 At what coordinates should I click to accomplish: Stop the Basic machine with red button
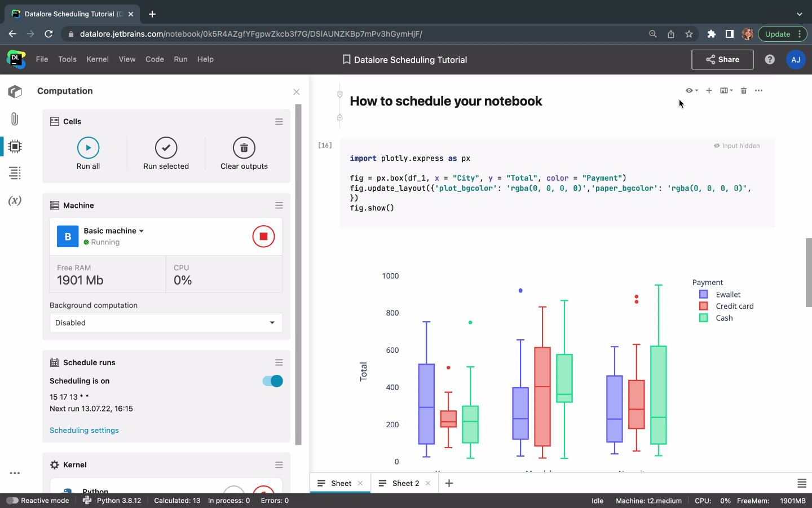coord(263,237)
